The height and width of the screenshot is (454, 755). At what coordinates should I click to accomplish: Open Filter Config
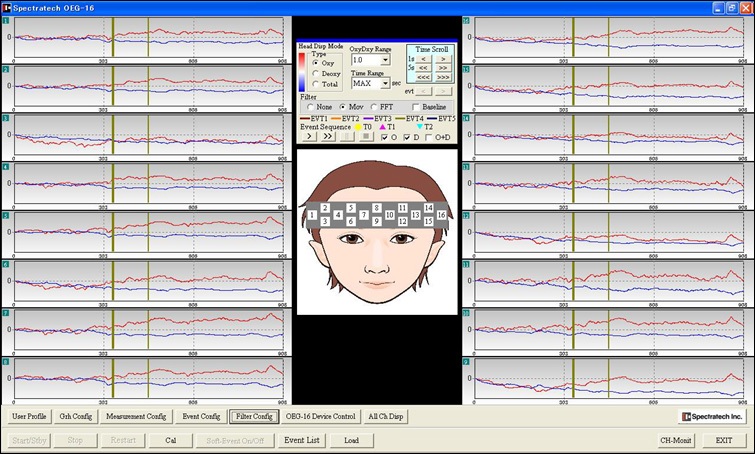[254, 416]
